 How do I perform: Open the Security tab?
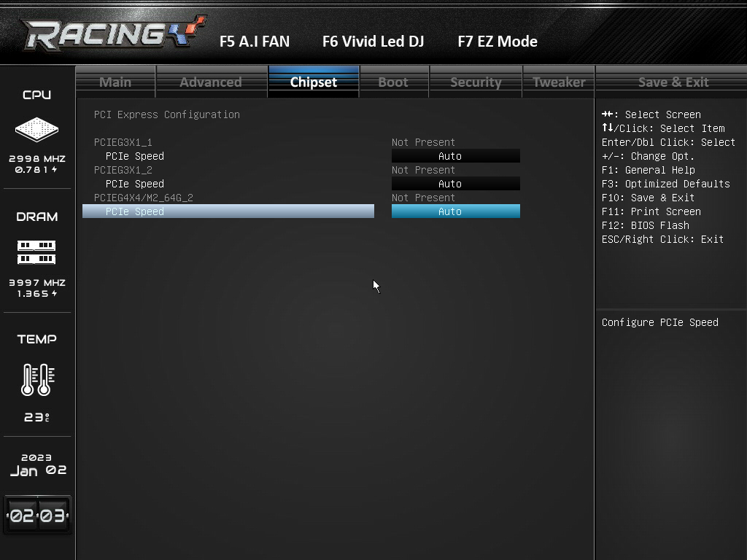pos(476,82)
